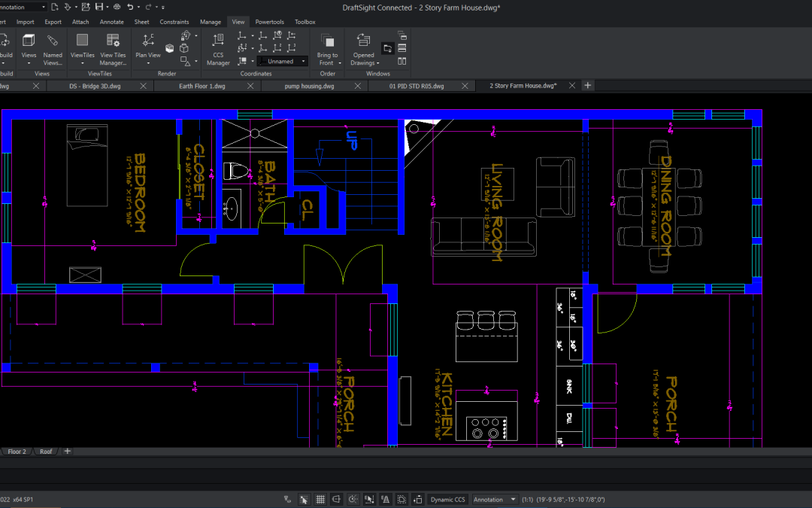
Task: Switch to DS - Bridge 3D.dwg document tab
Action: pyautogui.click(x=95, y=86)
